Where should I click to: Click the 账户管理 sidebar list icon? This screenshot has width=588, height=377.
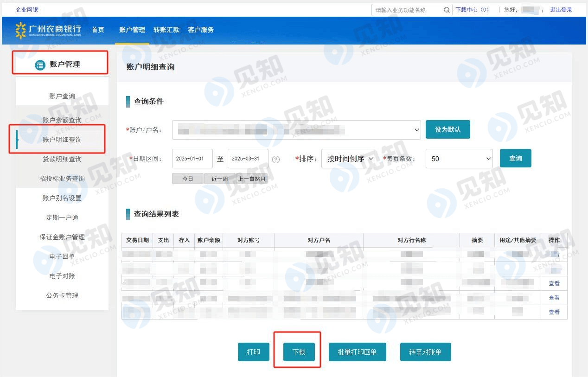pos(40,65)
